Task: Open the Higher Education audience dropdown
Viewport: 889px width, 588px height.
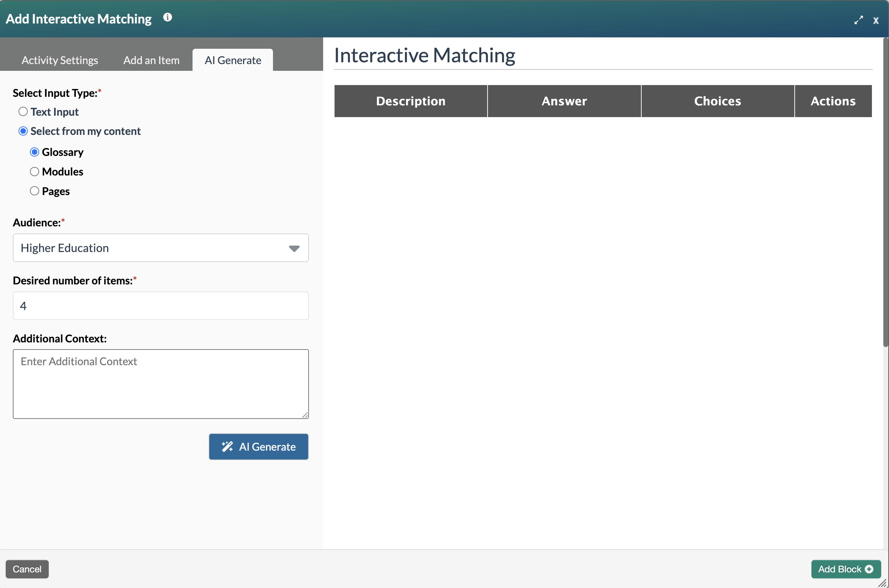Action: click(161, 248)
